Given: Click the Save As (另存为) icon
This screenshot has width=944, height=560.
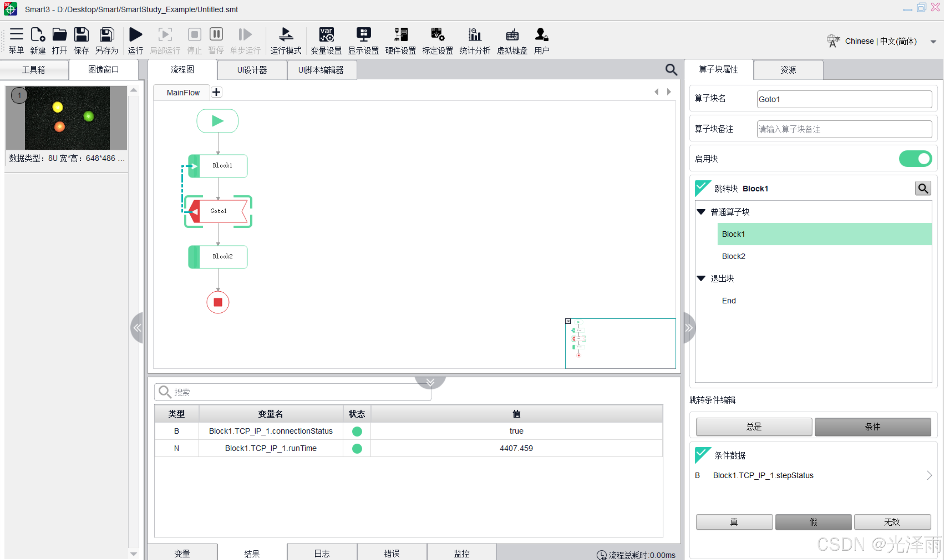Looking at the screenshot, I should [106, 35].
